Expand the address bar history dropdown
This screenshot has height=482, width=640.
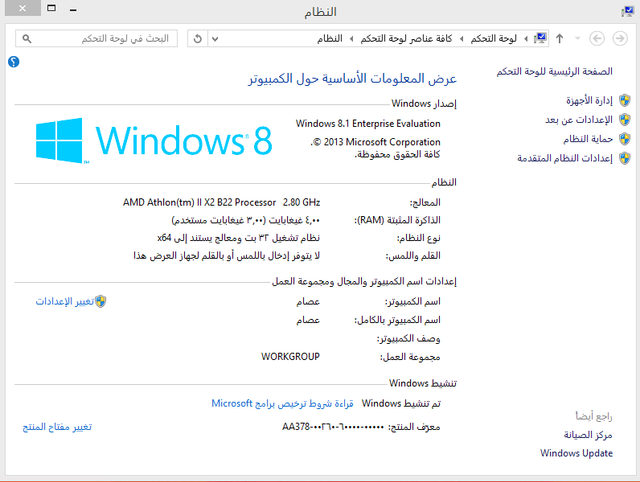tap(215, 39)
